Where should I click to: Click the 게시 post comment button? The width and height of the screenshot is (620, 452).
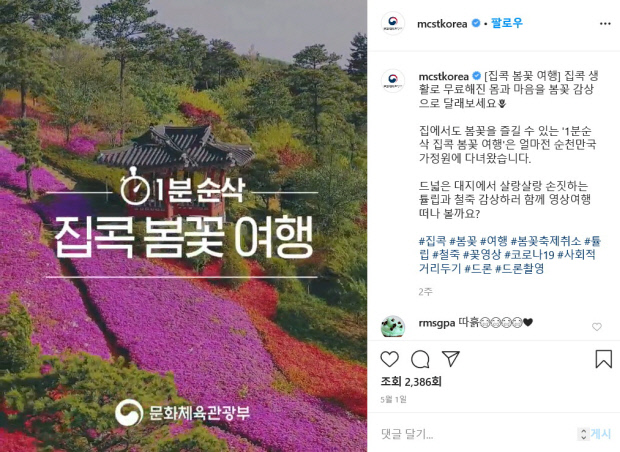tap(601, 434)
